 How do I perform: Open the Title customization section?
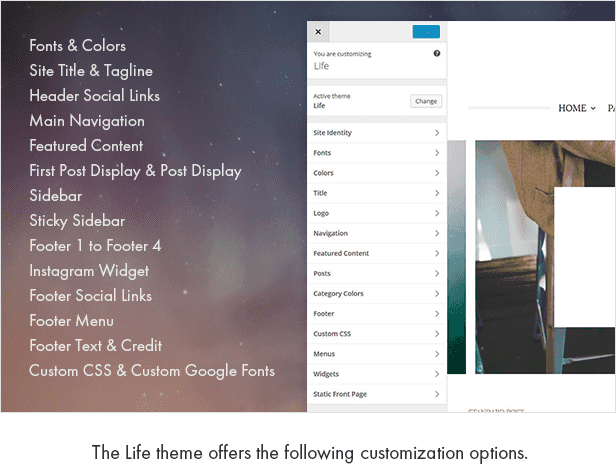pos(376,193)
